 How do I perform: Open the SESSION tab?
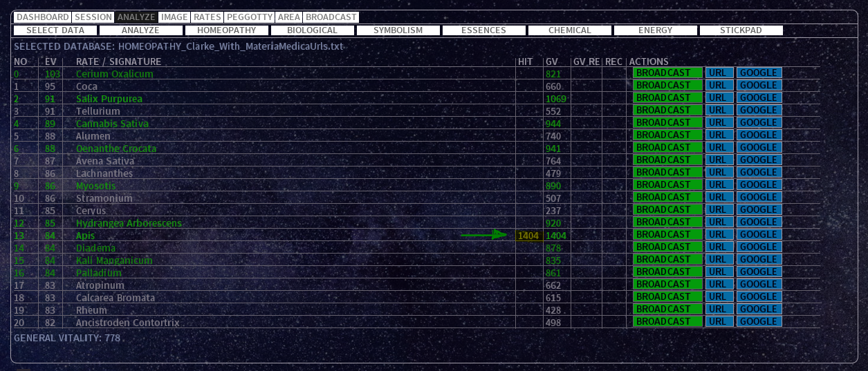pyautogui.click(x=93, y=17)
